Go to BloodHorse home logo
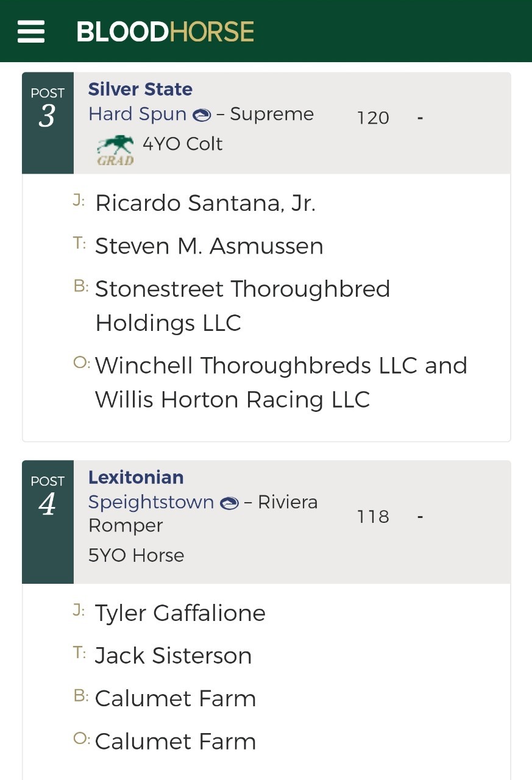This screenshot has height=780, width=532. coord(165,32)
